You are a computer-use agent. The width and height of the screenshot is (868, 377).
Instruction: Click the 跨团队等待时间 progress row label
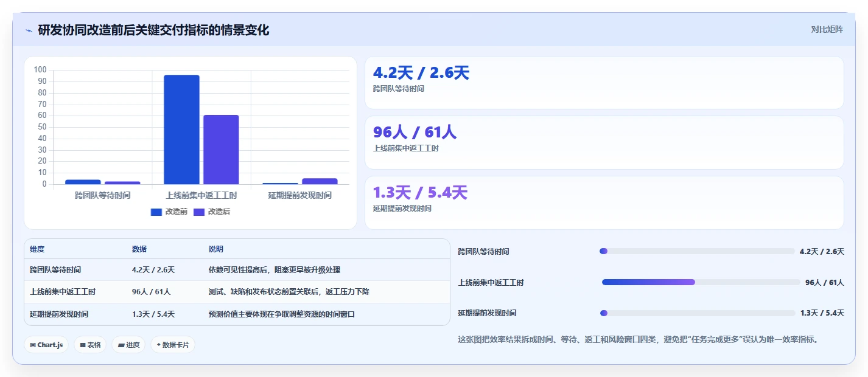tap(483, 252)
